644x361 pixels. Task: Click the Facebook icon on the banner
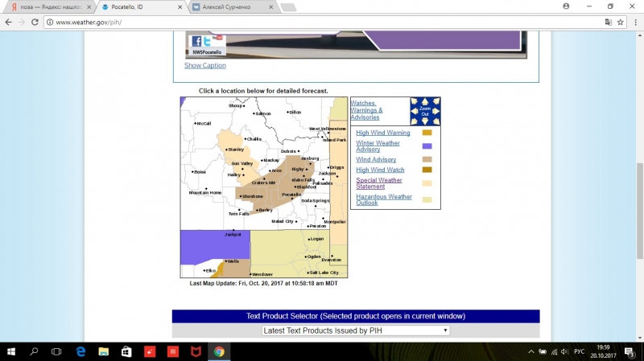(x=196, y=42)
